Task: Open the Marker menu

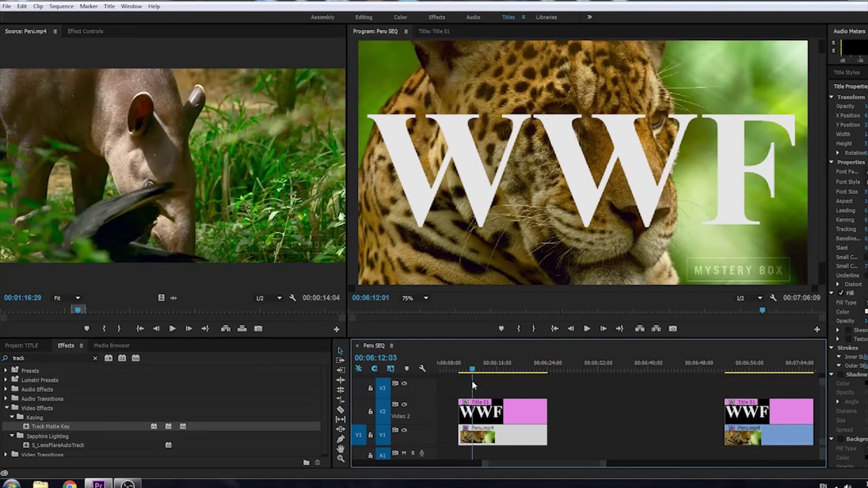Action: 89,6
